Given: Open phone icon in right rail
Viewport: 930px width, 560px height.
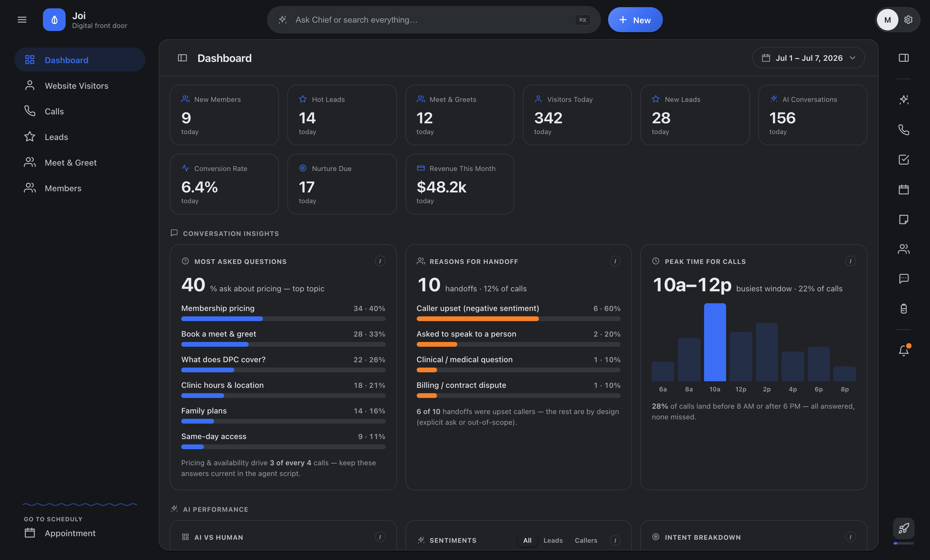Looking at the screenshot, I should click(x=903, y=130).
